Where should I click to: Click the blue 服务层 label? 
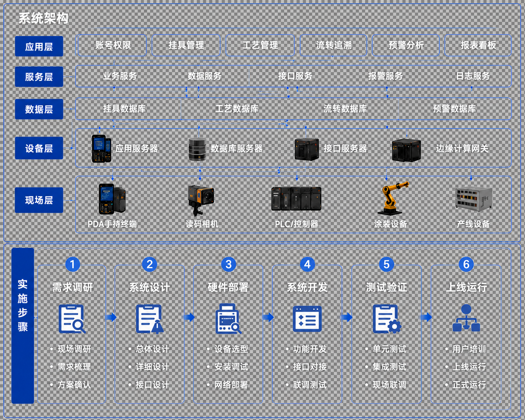coord(39,77)
